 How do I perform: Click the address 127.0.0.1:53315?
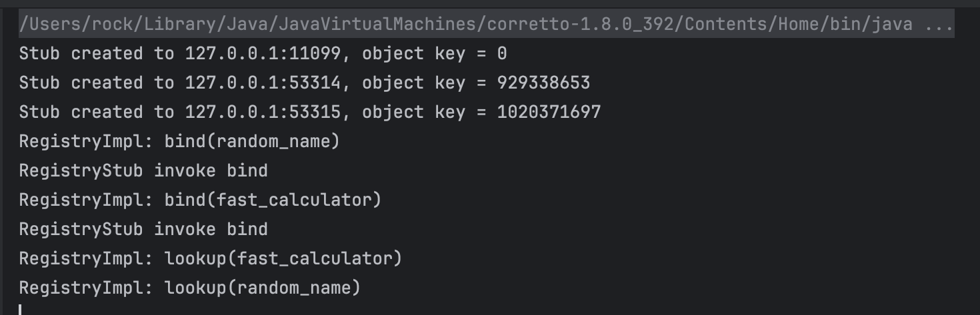[263, 113]
